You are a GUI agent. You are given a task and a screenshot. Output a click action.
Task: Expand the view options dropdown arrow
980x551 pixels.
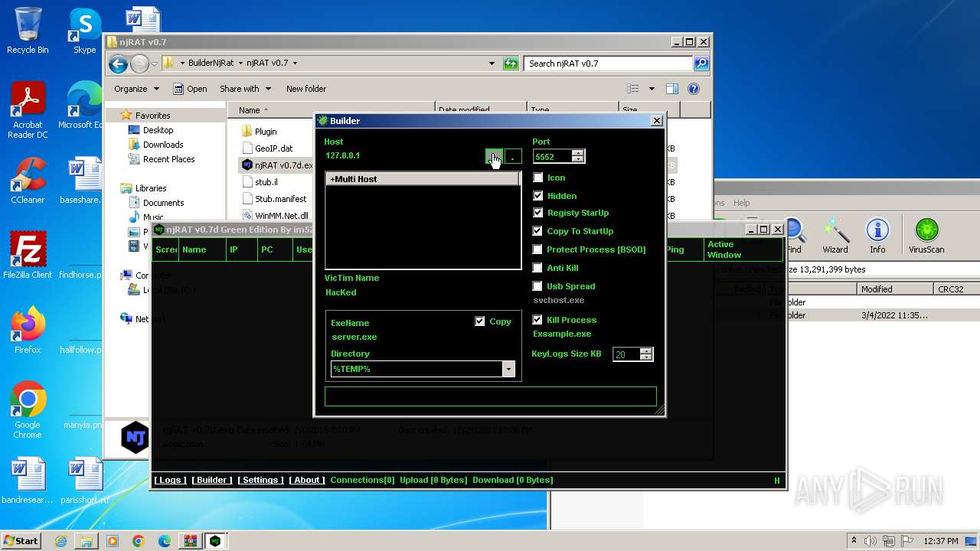(652, 89)
